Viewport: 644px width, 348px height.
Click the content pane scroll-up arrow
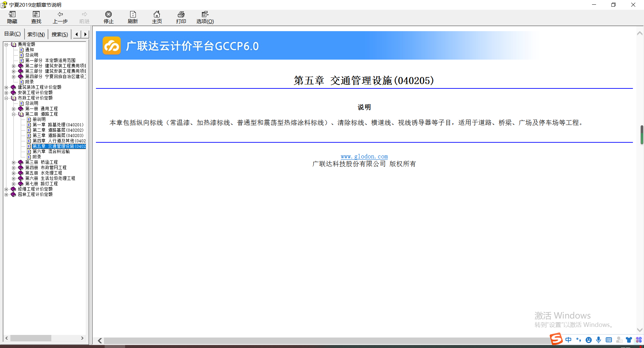click(640, 33)
